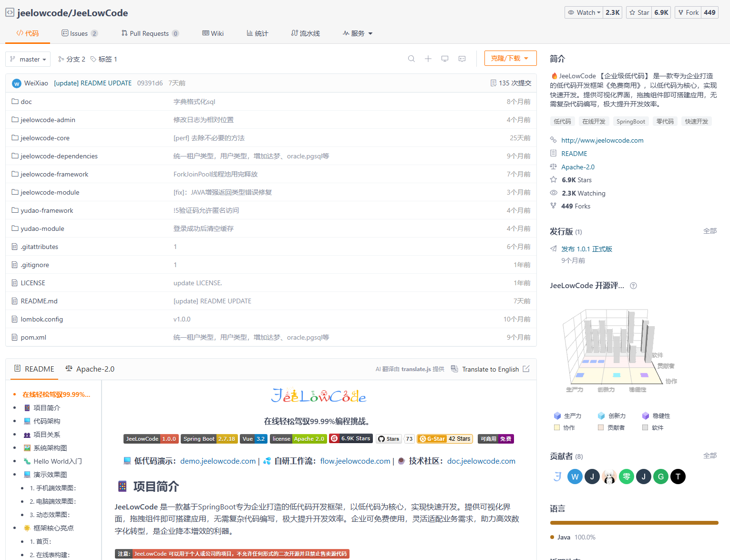Launch Web IDE via the monitor icon
Viewport: 730px width, 560px height.
point(444,58)
